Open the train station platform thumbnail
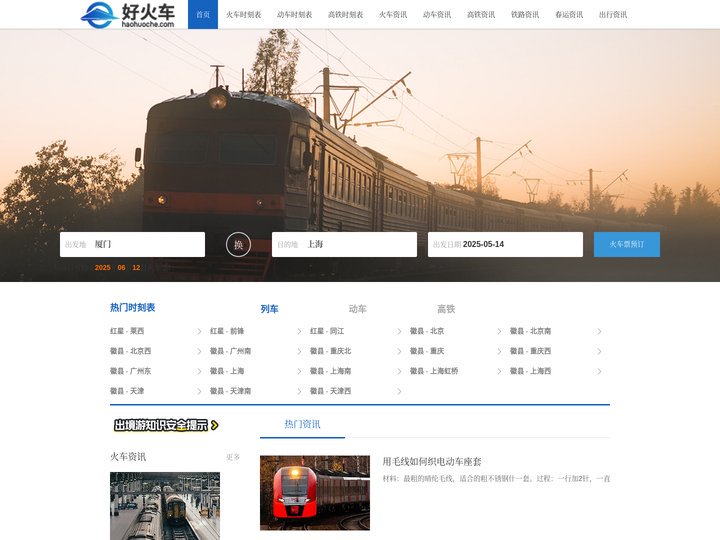 [x=165, y=506]
